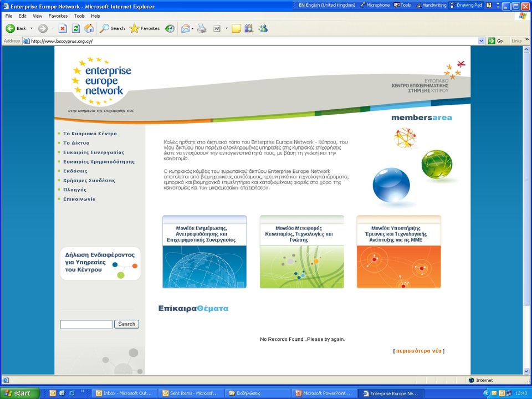Open the περισσότερα νέα link
532x399 pixels.
click(x=419, y=351)
